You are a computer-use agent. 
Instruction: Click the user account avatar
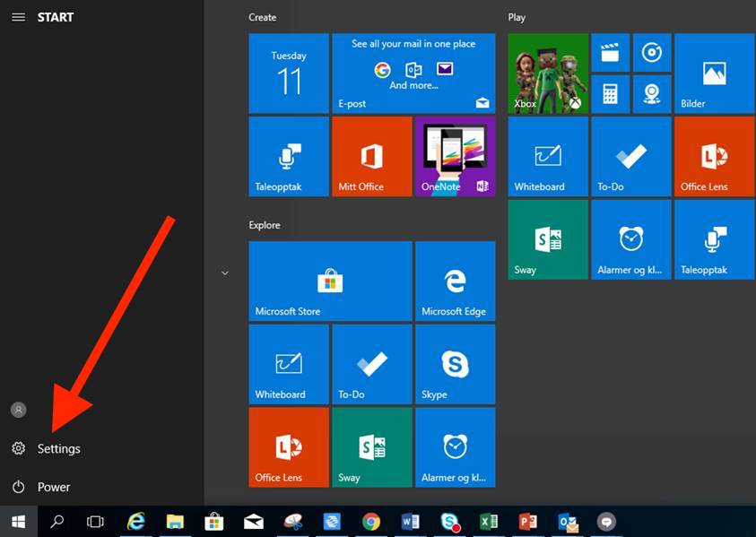(18, 410)
